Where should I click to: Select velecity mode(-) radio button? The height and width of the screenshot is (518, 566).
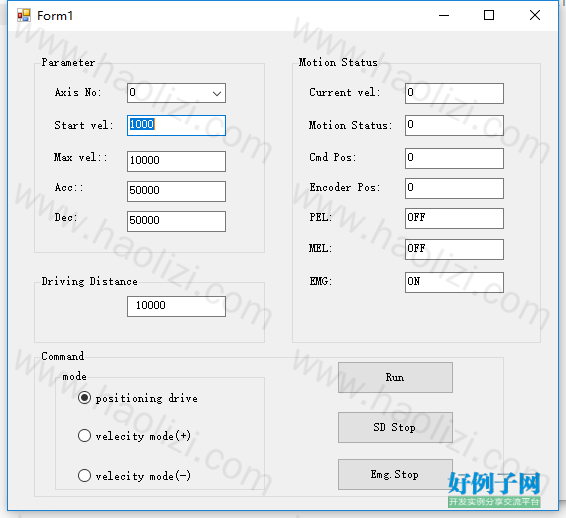pyautogui.click(x=84, y=475)
